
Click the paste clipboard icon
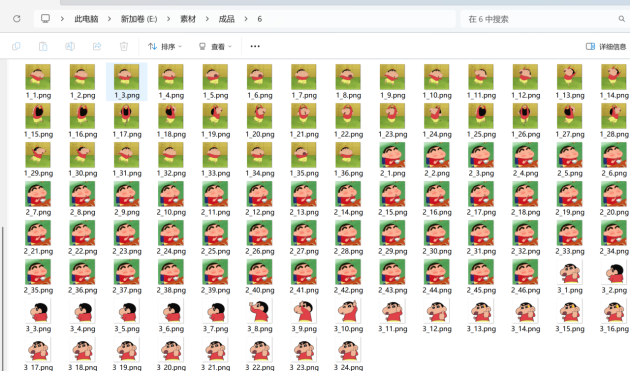click(43, 47)
